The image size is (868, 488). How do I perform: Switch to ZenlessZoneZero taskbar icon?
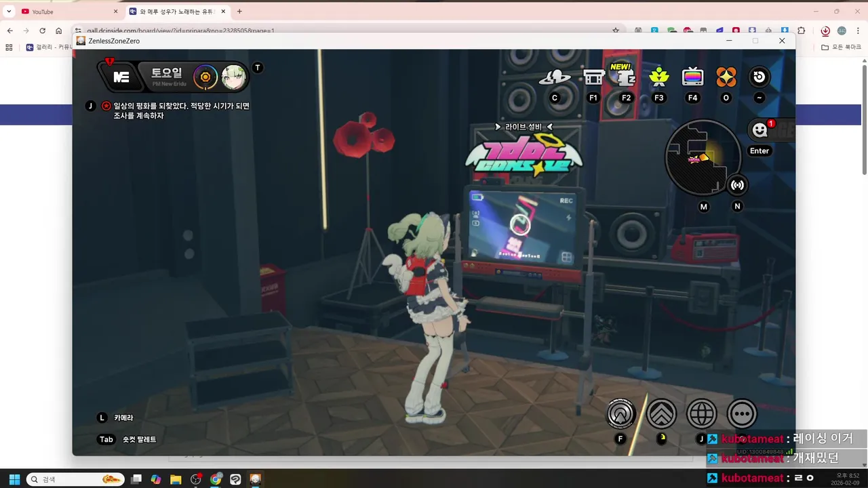coord(255,479)
